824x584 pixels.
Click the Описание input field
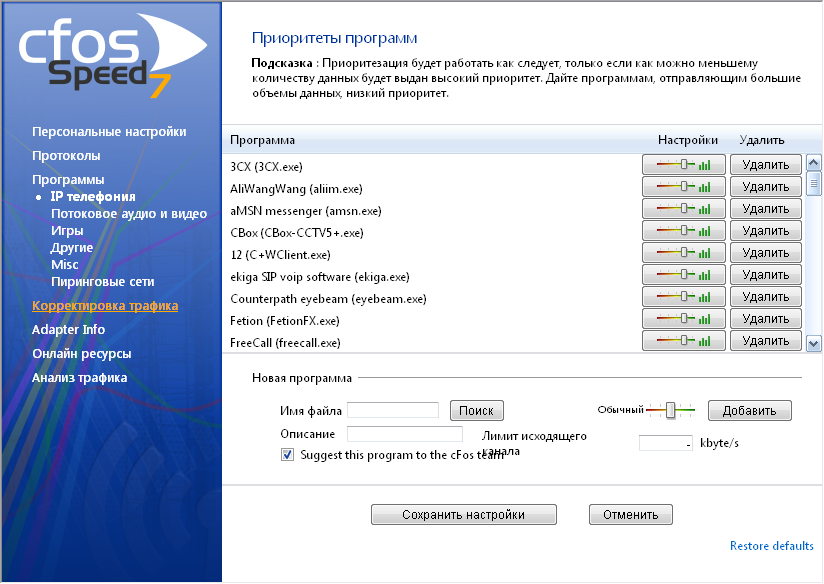tap(405, 434)
